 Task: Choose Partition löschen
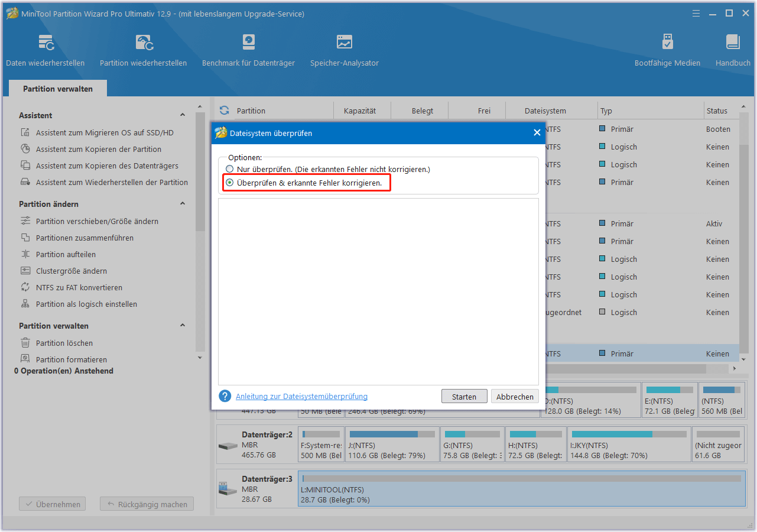pyautogui.click(x=64, y=343)
